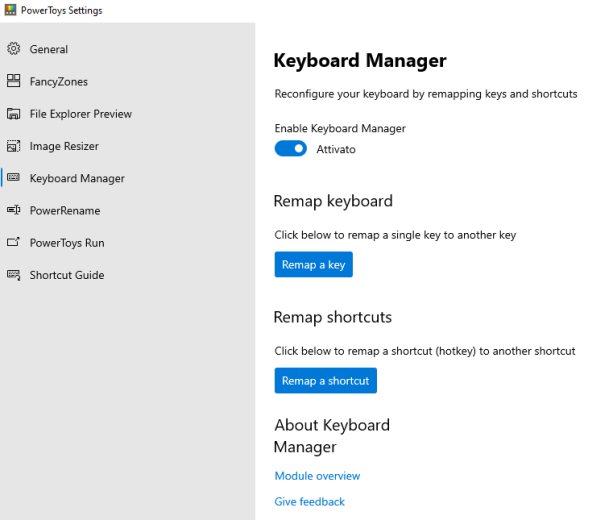
Task: Click the PowerRename icon in sidebar
Action: (x=14, y=210)
